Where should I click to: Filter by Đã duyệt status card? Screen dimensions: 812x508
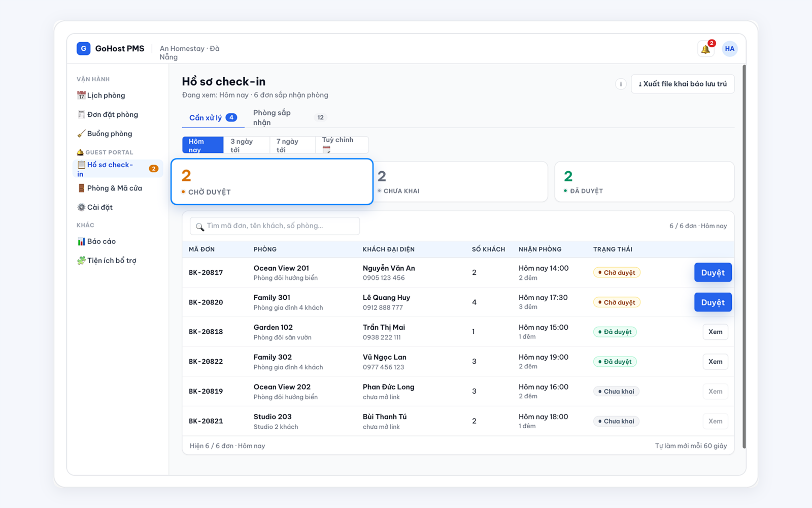coord(645,182)
